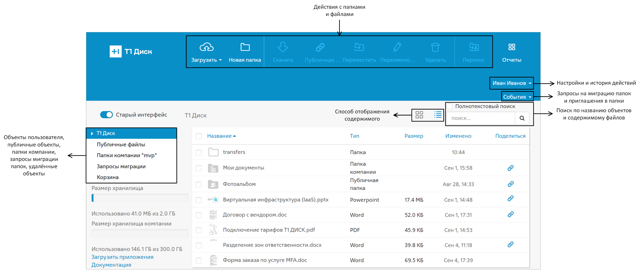Click the transfers folder icon
This screenshot has width=644, height=270.
[213, 152]
